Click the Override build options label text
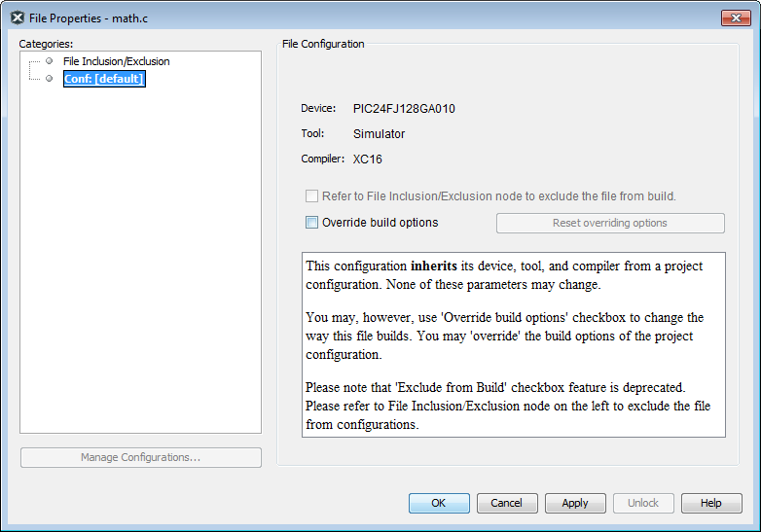The height and width of the screenshot is (532, 761). click(x=380, y=222)
